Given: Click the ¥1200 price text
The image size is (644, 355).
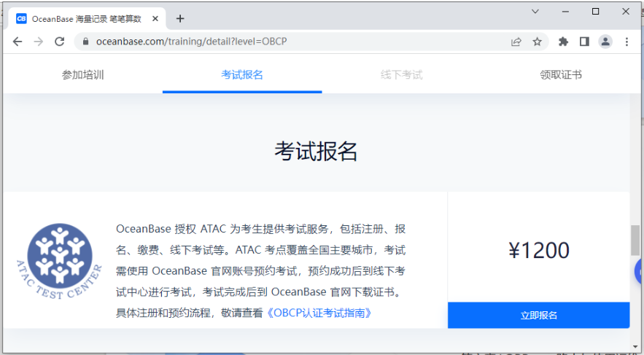Looking at the screenshot, I should point(538,250).
